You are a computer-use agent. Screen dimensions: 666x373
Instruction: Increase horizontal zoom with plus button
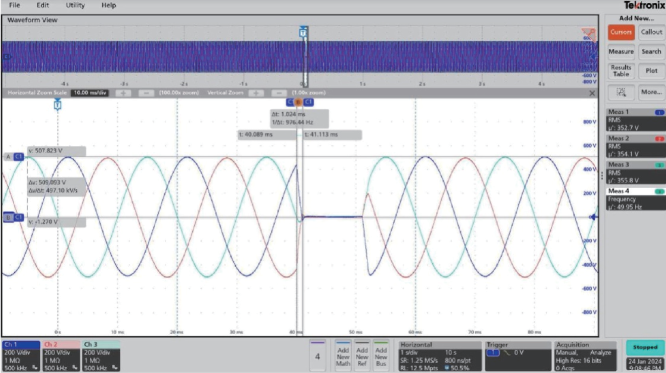pyautogui.click(x=123, y=93)
